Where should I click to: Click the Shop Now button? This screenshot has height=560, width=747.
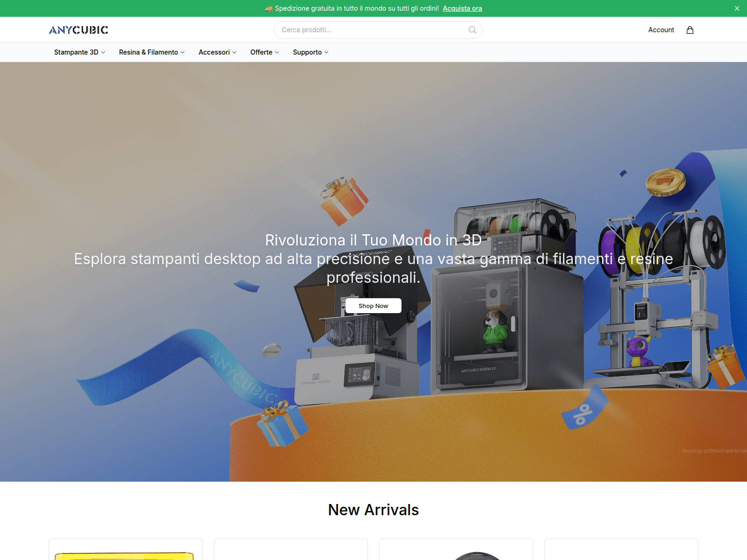pyautogui.click(x=373, y=306)
